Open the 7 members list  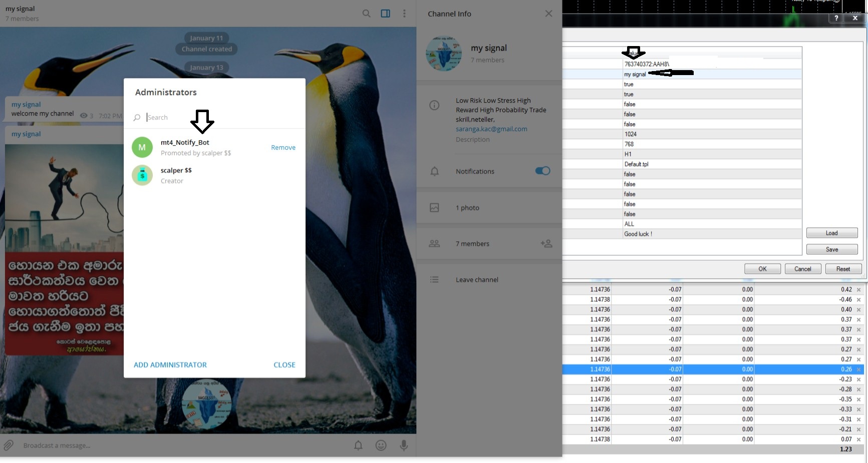pos(472,244)
